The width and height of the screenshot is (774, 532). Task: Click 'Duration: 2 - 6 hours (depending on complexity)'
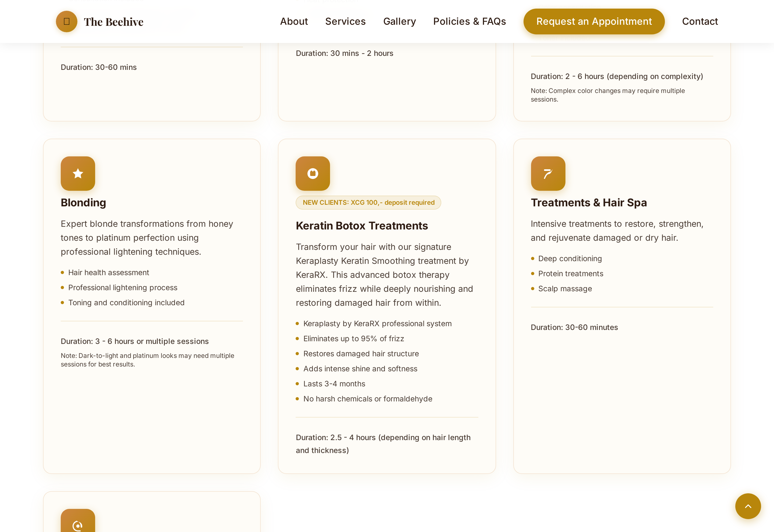point(617,76)
